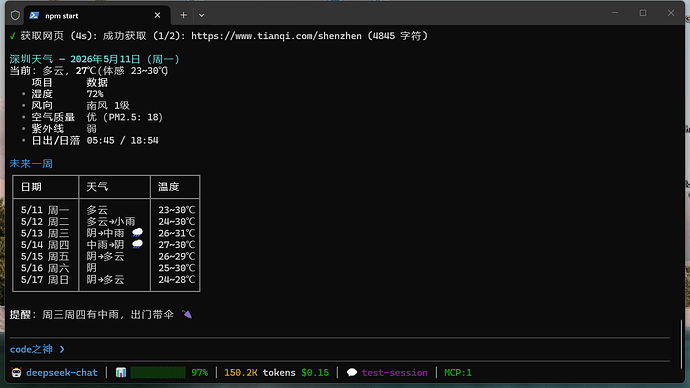Click the 5/15 temperature 26~29℃
The image size is (690, 388).
tap(176, 256)
